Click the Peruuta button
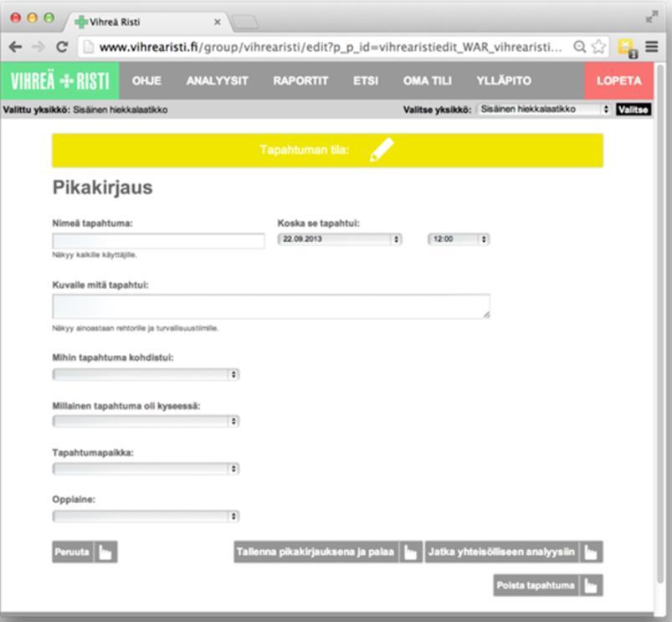This screenshot has width=672, height=622. (x=85, y=552)
